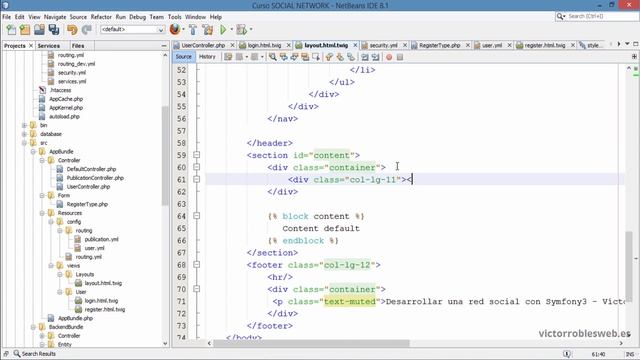Open the Navigate menu
Image resolution: width=640 pixels, height=360 pixels.
[55, 17]
